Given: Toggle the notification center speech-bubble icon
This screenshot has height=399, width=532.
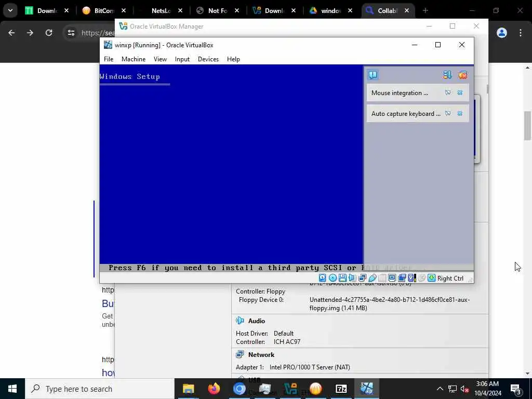Looking at the screenshot, I should click(x=373, y=75).
